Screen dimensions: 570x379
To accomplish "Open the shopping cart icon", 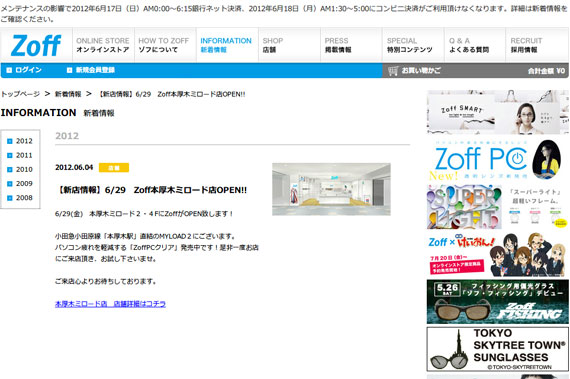I will 393,71.
